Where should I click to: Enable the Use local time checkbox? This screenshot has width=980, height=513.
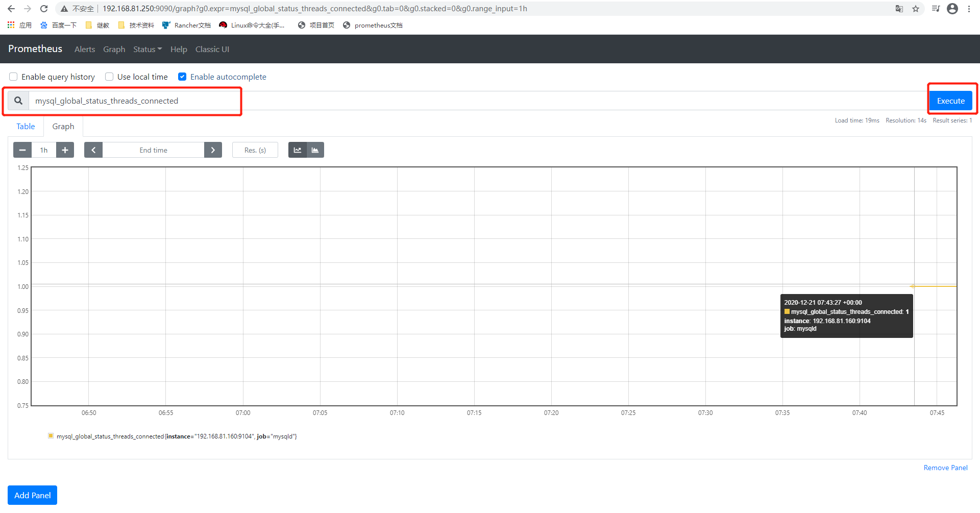pos(109,77)
